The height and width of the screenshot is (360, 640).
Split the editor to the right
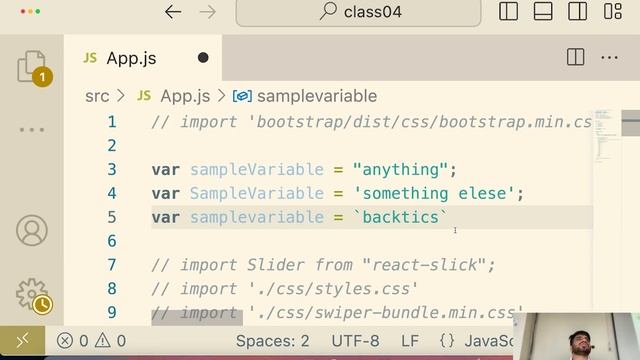(x=576, y=57)
